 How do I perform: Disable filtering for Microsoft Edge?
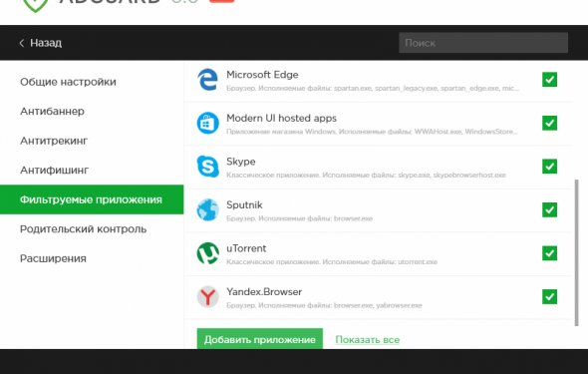pyautogui.click(x=549, y=80)
